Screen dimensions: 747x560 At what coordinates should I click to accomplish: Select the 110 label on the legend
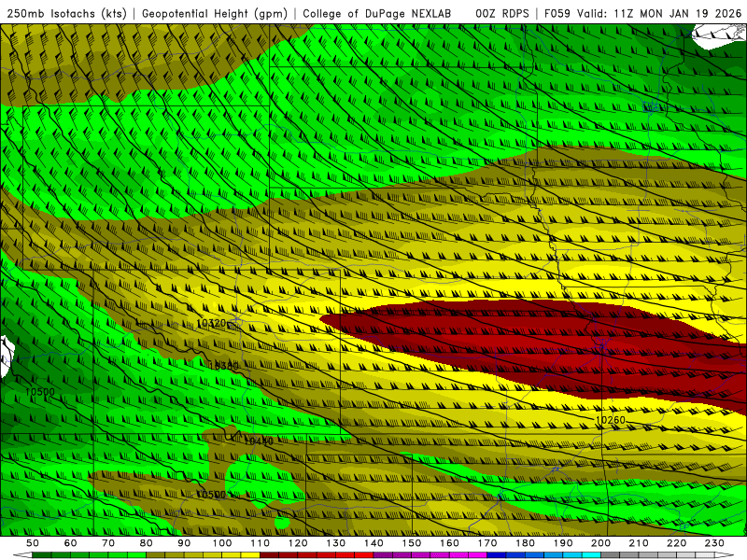coord(261,543)
